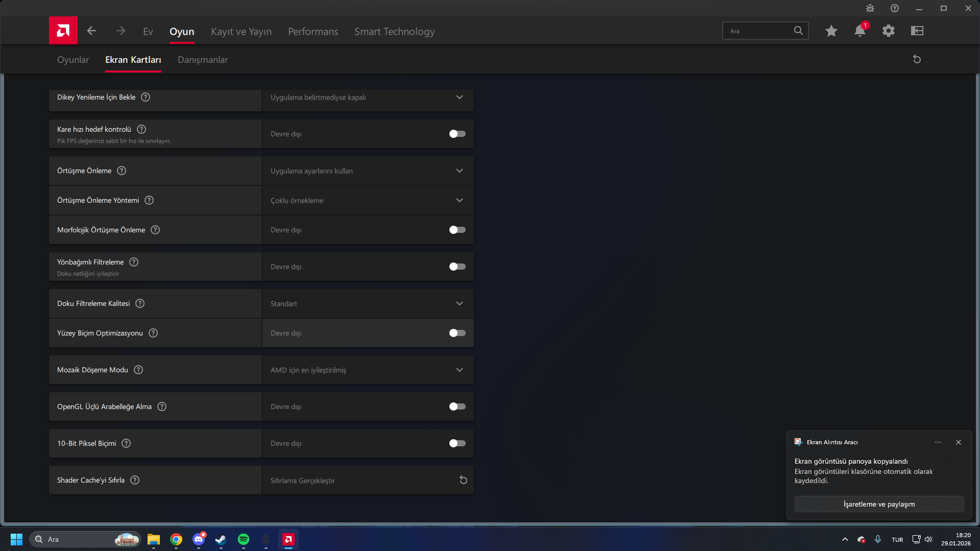Show help for Doku Filtreleme Kalitesi
Viewport: 980px width, 551px height.
tap(140, 303)
